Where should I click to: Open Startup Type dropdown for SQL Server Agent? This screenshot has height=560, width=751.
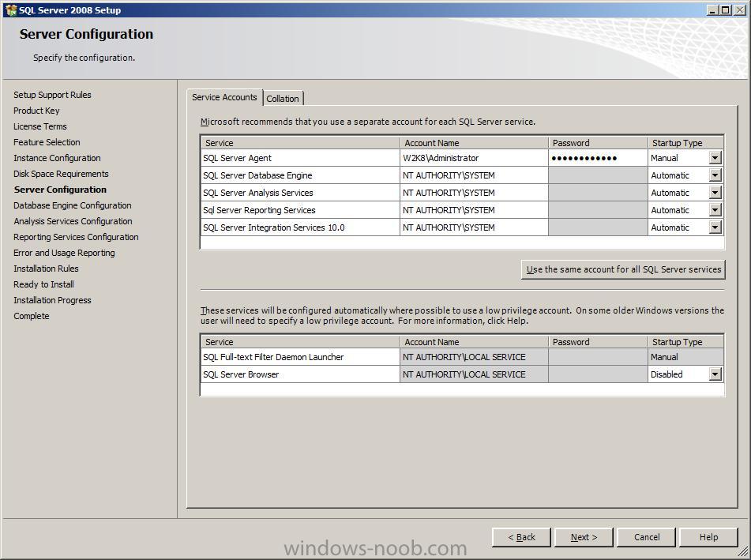(715, 158)
